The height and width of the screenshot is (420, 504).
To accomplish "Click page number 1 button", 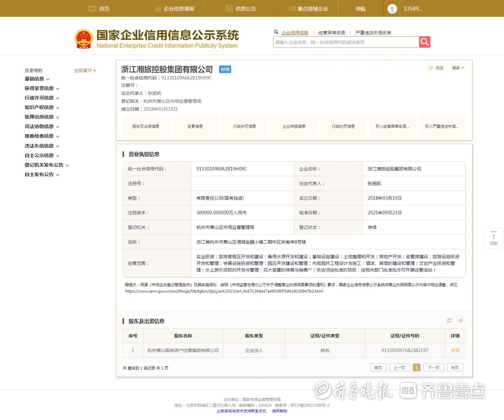I will coord(416,368).
